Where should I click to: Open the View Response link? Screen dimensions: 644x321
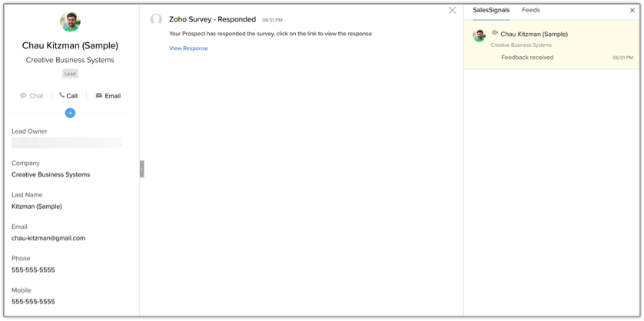(x=188, y=48)
